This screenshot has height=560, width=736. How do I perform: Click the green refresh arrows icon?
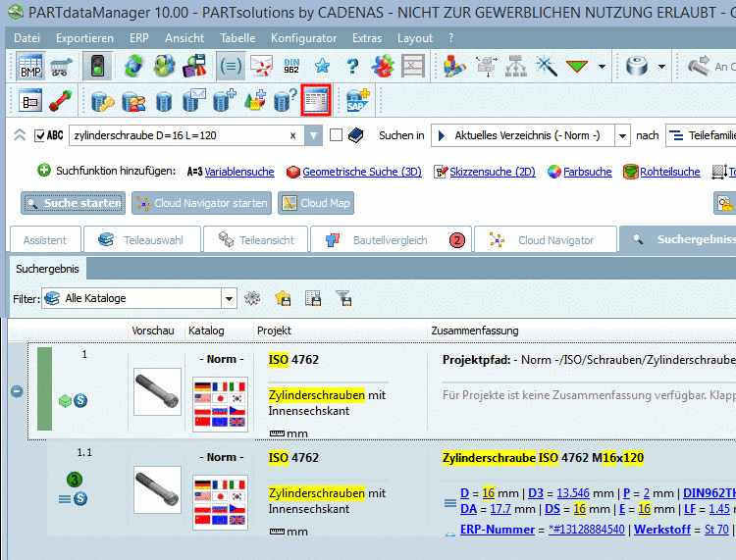(x=133, y=66)
